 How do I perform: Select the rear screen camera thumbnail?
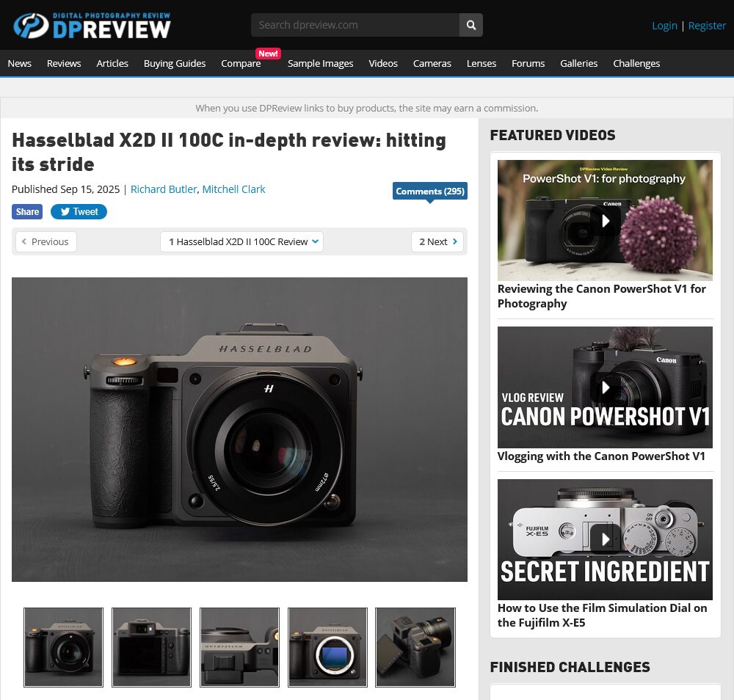pos(151,647)
